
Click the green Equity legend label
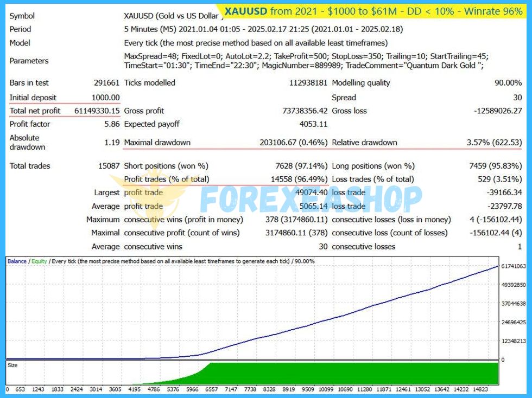coord(39,261)
